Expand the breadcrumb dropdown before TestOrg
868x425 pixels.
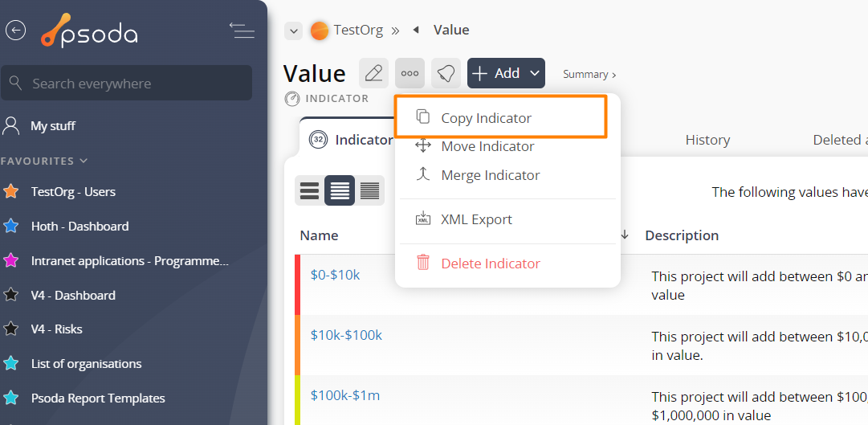[x=294, y=31]
